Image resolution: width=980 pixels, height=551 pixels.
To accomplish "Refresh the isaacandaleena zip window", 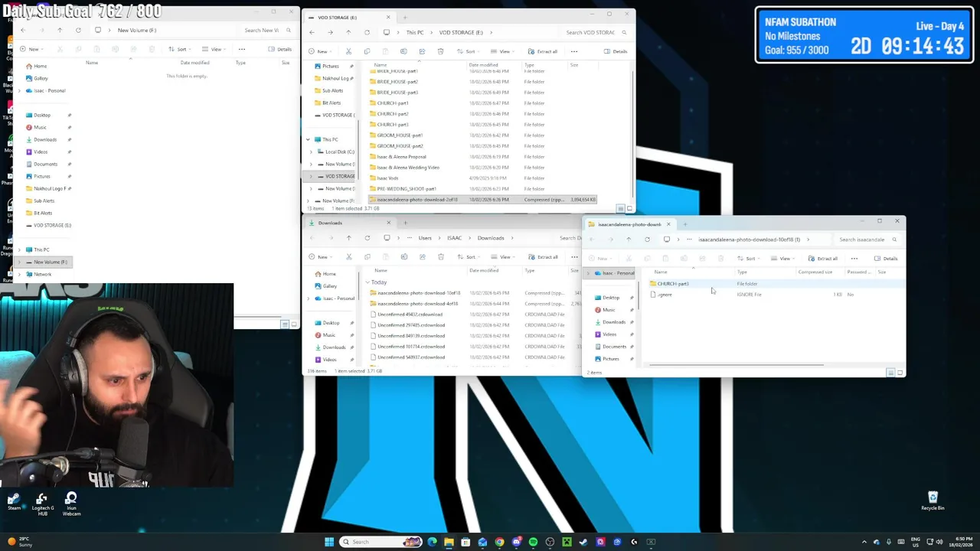I will click(647, 240).
